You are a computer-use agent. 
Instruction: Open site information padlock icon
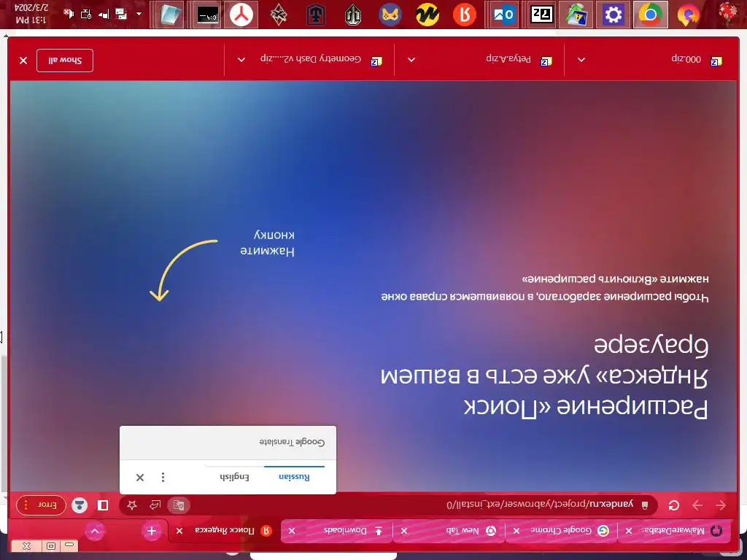645,505
